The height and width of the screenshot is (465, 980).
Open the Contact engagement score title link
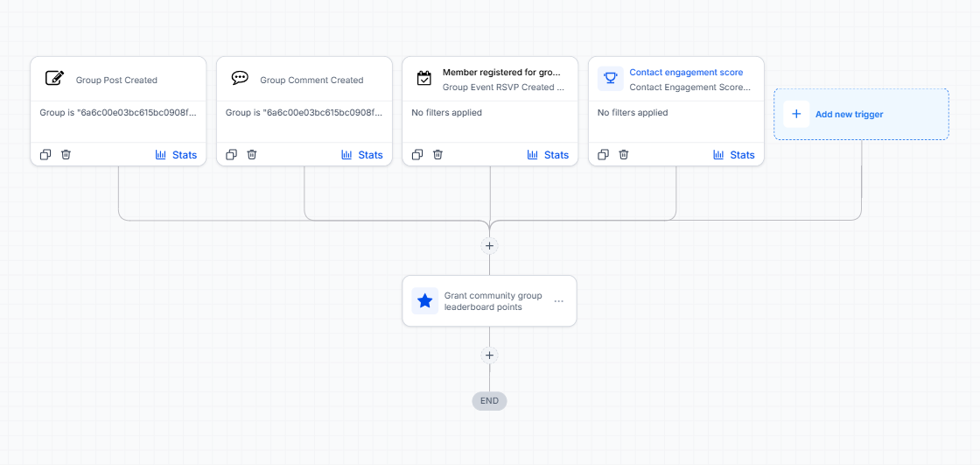pos(686,73)
